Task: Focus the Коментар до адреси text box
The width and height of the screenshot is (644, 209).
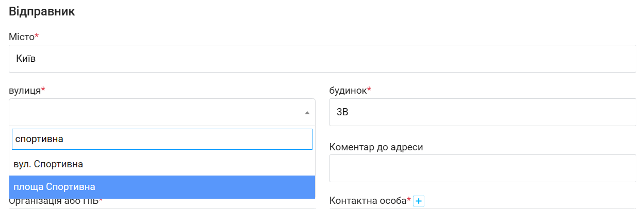Action: coord(483,168)
